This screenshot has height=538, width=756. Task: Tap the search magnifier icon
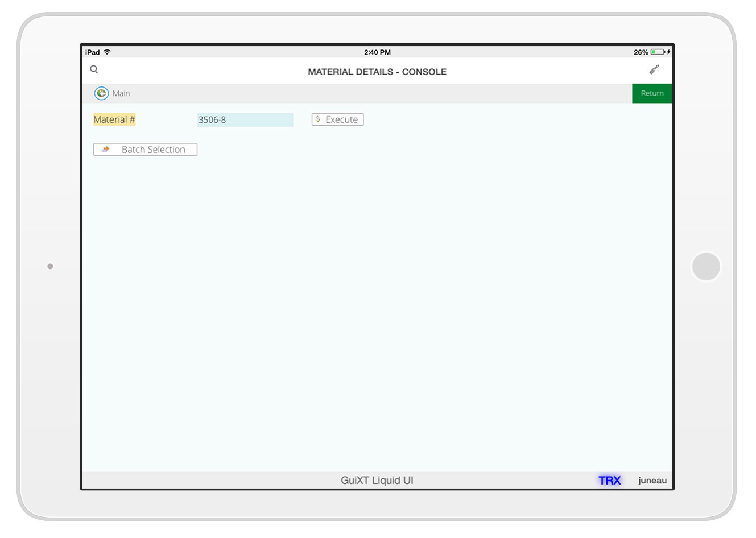pos(94,69)
